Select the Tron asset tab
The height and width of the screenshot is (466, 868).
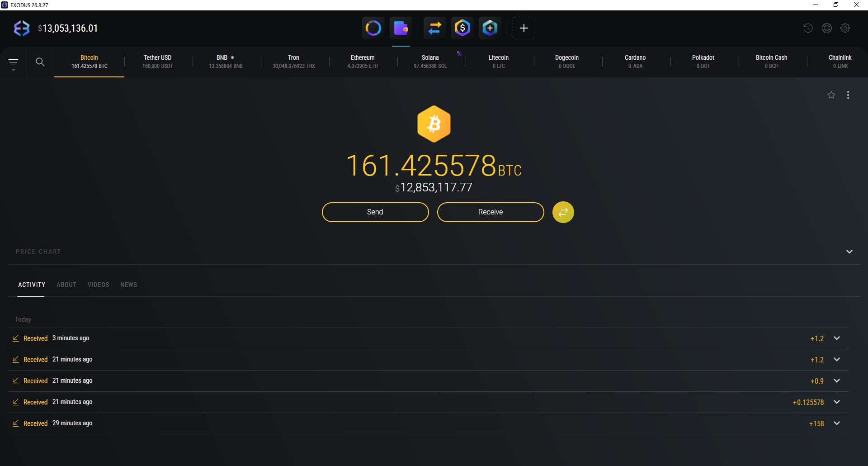(294, 62)
